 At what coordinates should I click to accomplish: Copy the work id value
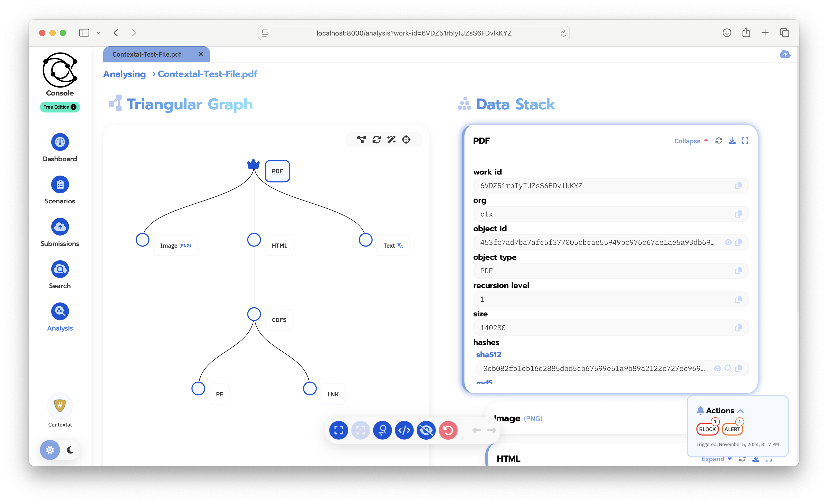tap(738, 186)
